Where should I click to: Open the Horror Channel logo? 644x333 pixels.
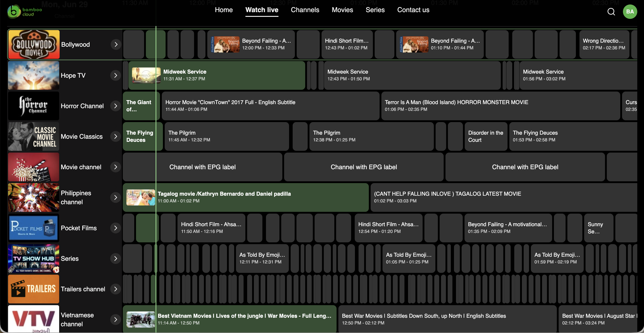[x=34, y=106]
